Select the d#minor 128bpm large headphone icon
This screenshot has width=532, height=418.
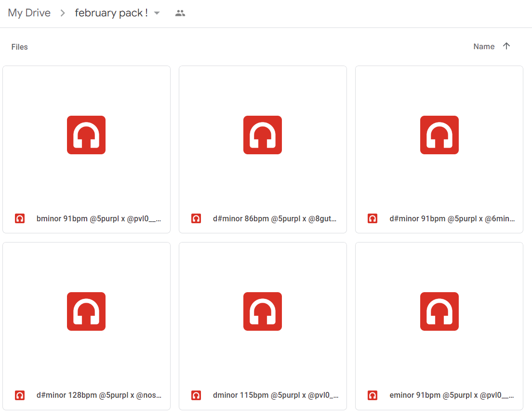86,311
